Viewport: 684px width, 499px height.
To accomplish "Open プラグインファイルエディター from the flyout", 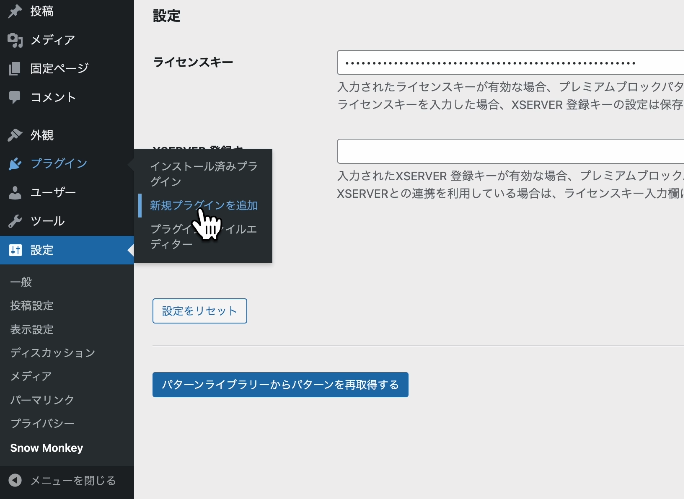I will (x=203, y=237).
